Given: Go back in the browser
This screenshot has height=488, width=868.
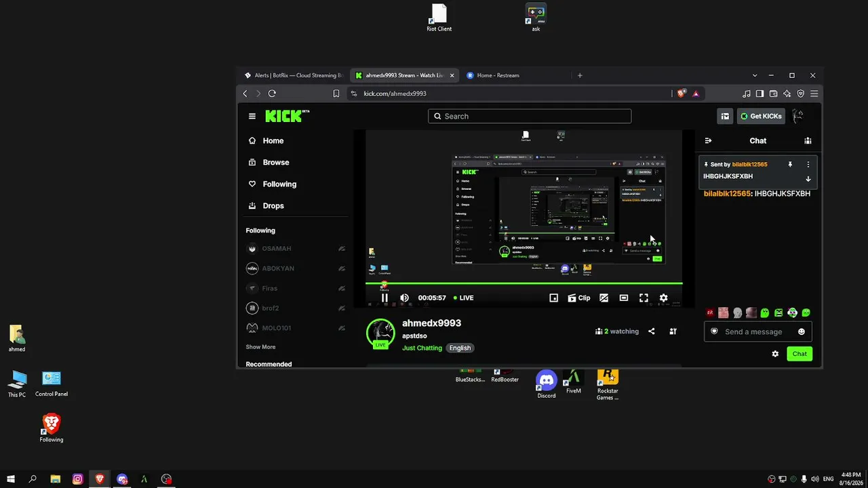Looking at the screenshot, I should [x=245, y=94].
